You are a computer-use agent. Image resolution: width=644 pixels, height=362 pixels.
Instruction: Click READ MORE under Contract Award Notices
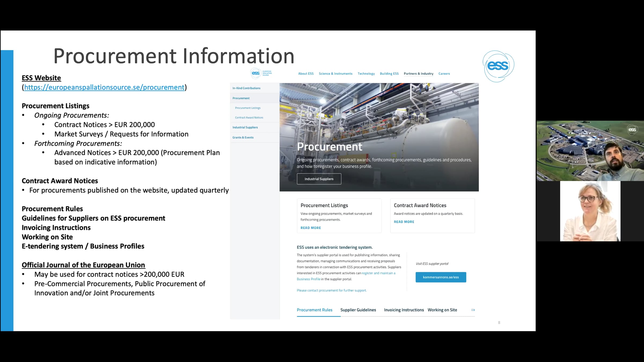[404, 222]
